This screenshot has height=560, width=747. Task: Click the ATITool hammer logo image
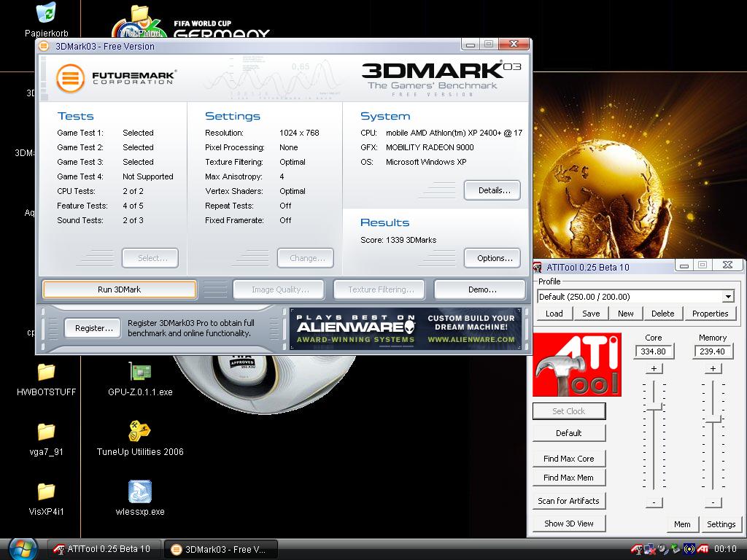(577, 365)
